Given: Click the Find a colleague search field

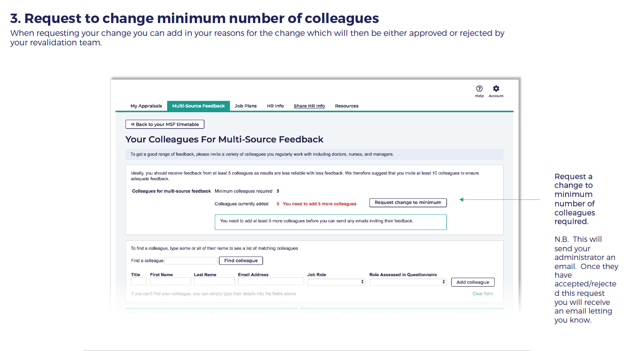Looking at the screenshot, I should [191, 261].
